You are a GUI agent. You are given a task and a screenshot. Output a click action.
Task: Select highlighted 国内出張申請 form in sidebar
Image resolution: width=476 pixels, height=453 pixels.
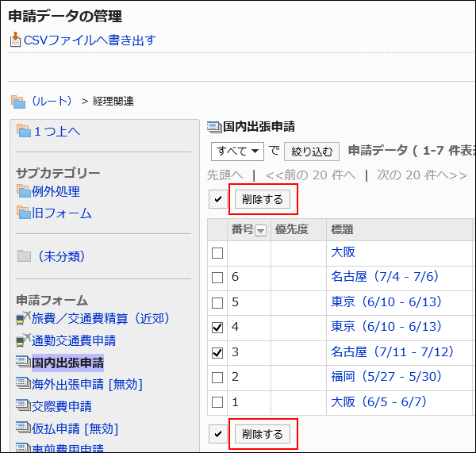coord(67,363)
